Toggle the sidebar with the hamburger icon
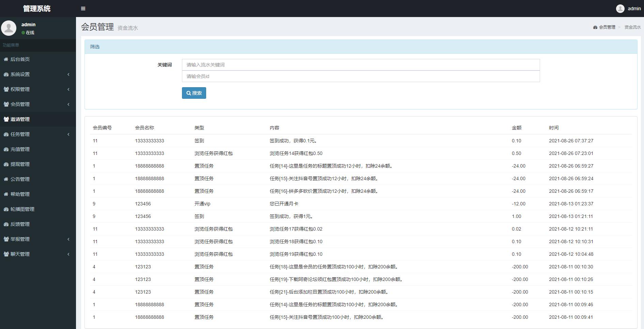The height and width of the screenshot is (329, 644). pyautogui.click(x=83, y=9)
